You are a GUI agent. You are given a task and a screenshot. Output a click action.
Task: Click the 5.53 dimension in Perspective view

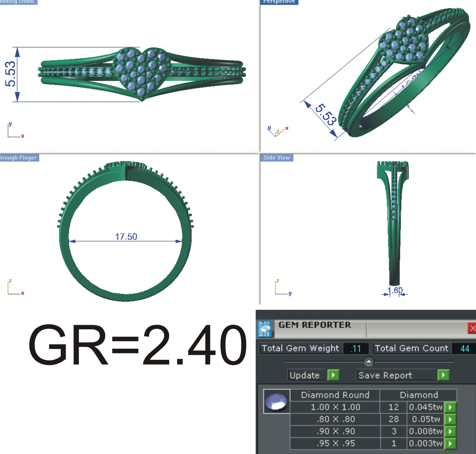click(326, 114)
